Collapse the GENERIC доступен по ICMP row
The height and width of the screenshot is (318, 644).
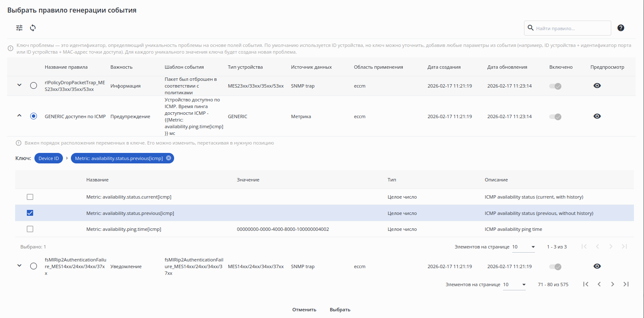coord(19,116)
